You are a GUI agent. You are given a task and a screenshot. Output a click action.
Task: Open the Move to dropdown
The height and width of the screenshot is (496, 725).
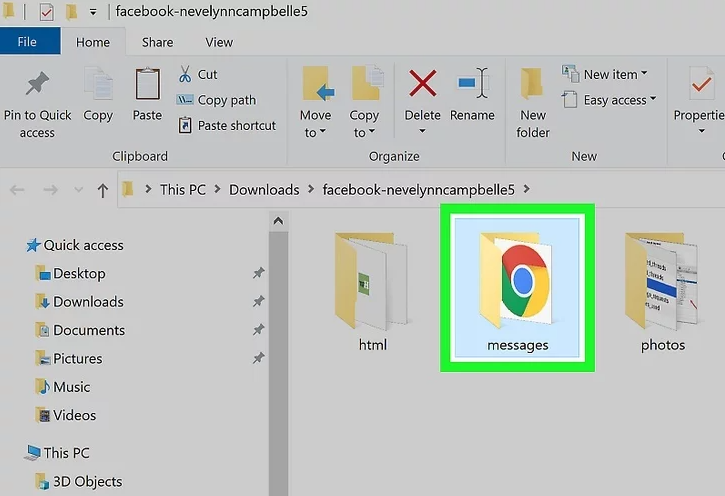[316, 103]
